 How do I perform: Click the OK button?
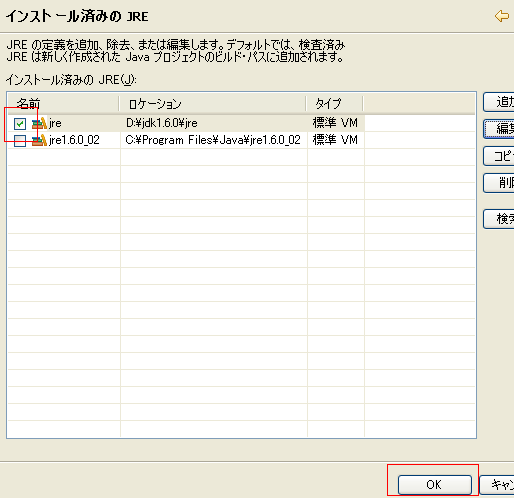tap(435, 485)
